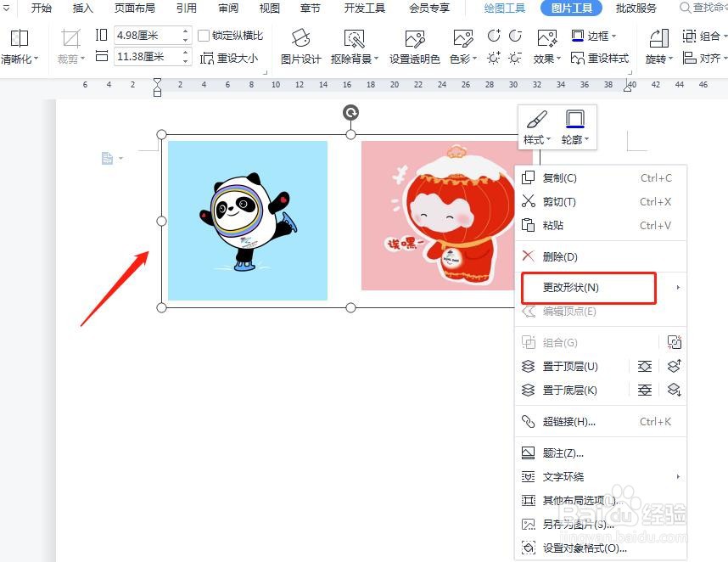Expand the 色彩 dropdown arrow
728x562 pixels.
(x=474, y=59)
